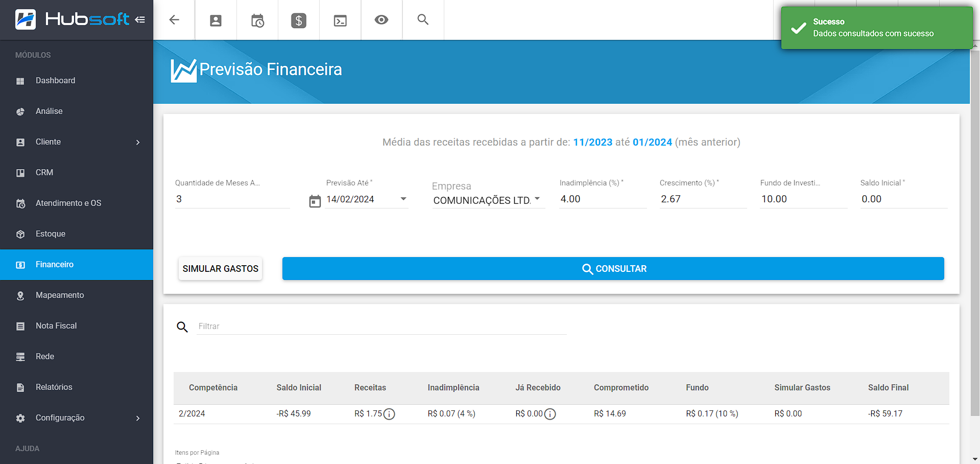The height and width of the screenshot is (464, 980).
Task: Open the calendar clock toolbar icon
Action: 257,20
